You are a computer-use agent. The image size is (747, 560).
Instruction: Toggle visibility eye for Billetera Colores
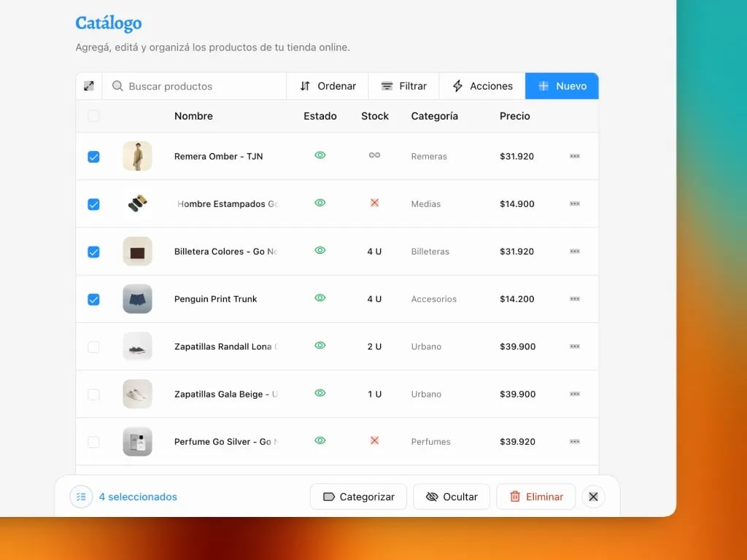(x=320, y=251)
